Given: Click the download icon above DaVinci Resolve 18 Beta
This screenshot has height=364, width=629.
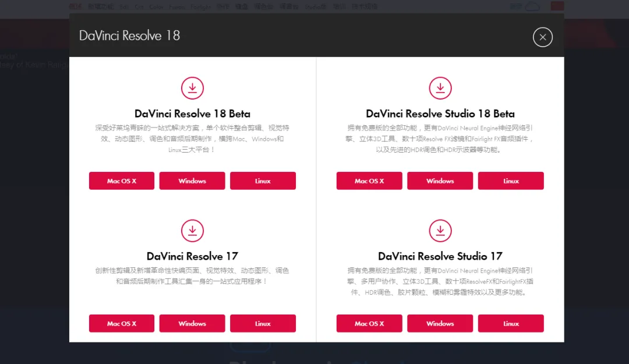Looking at the screenshot, I should pyautogui.click(x=192, y=88).
